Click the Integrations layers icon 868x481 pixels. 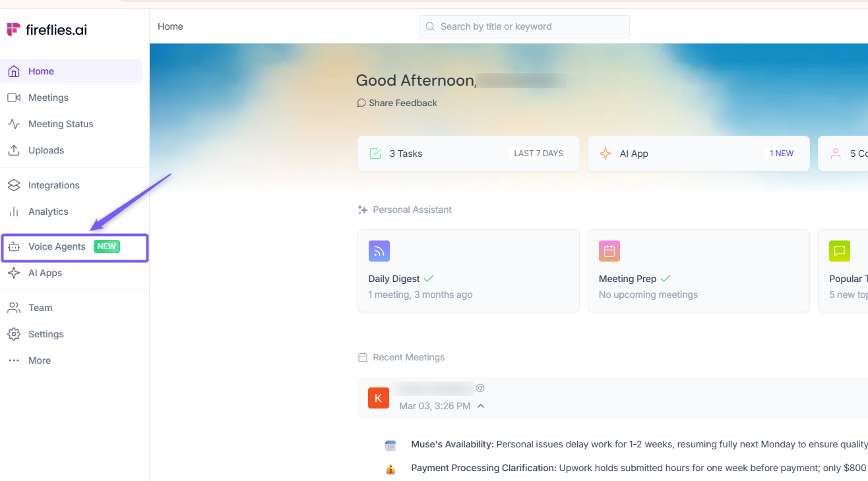(x=14, y=185)
